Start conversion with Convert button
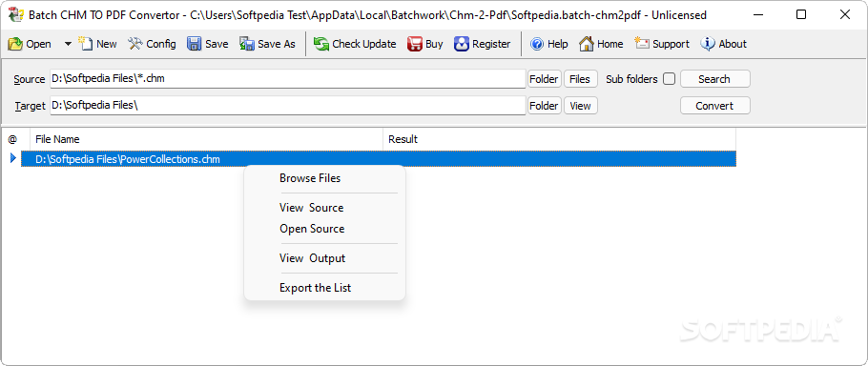Image resolution: width=868 pixels, height=366 pixels. (x=714, y=106)
